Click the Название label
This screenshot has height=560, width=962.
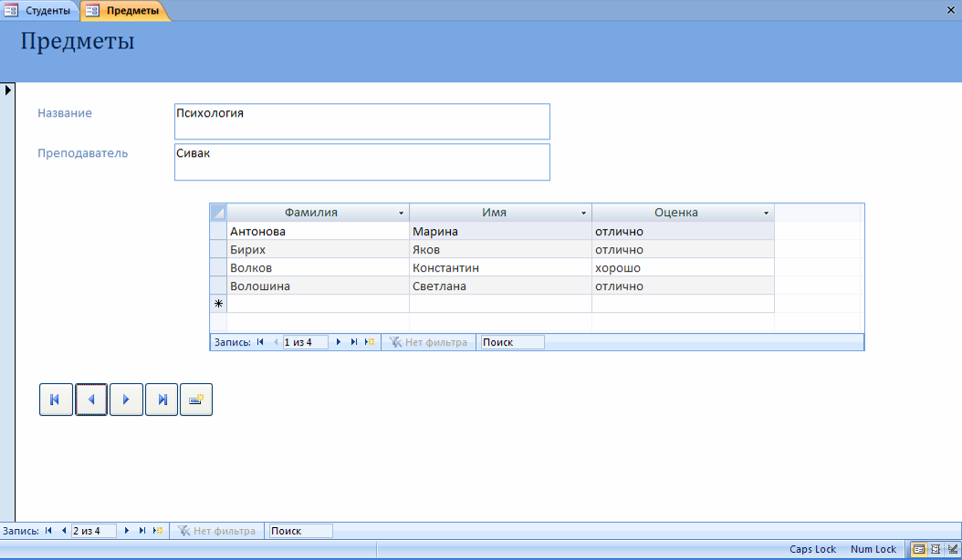pyautogui.click(x=65, y=113)
